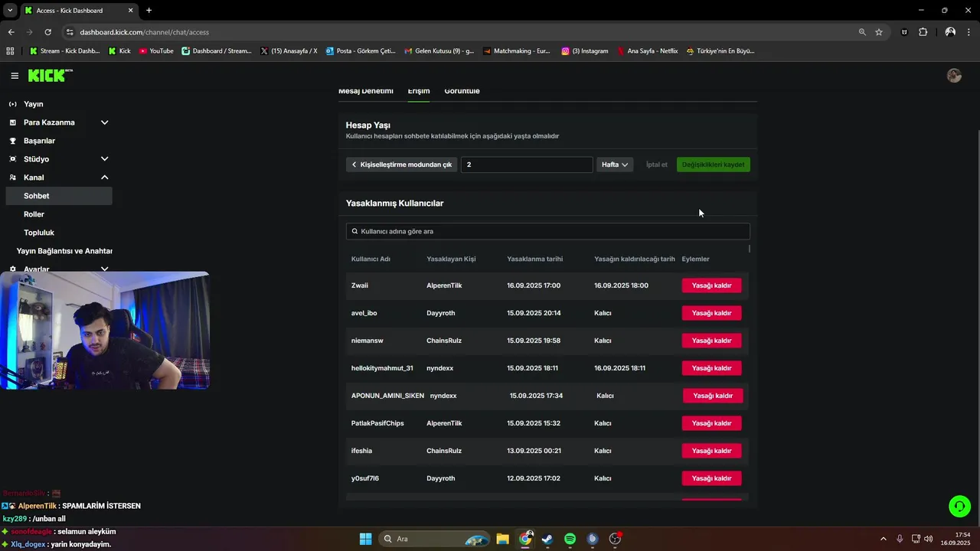Unban PatlakPasifChips with Yasağı kaldır
Screen dimensions: 980x551
pos(712,423)
